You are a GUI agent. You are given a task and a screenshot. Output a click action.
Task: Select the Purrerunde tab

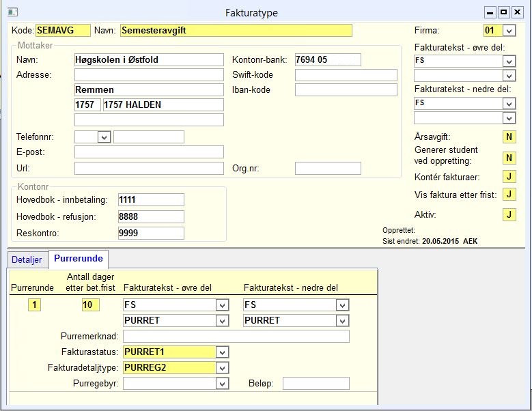tap(79, 259)
